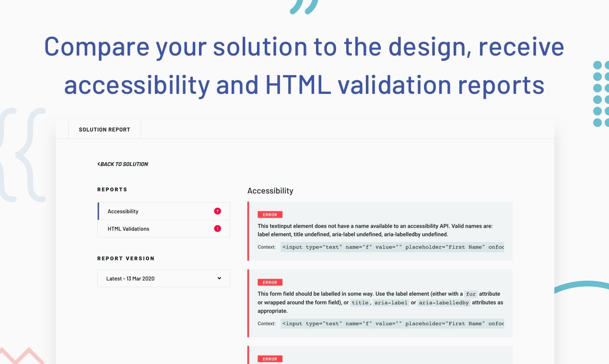This screenshot has width=609, height=364.
Task: Click the ERROR badge on the bottom issue card
Action: tap(269, 359)
